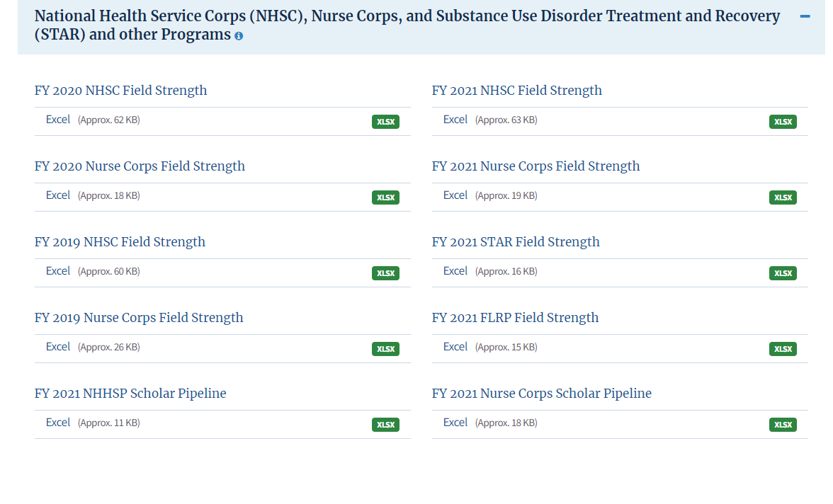Open Excel link under FY 2019 NHSC Field Strength

tap(58, 271)
